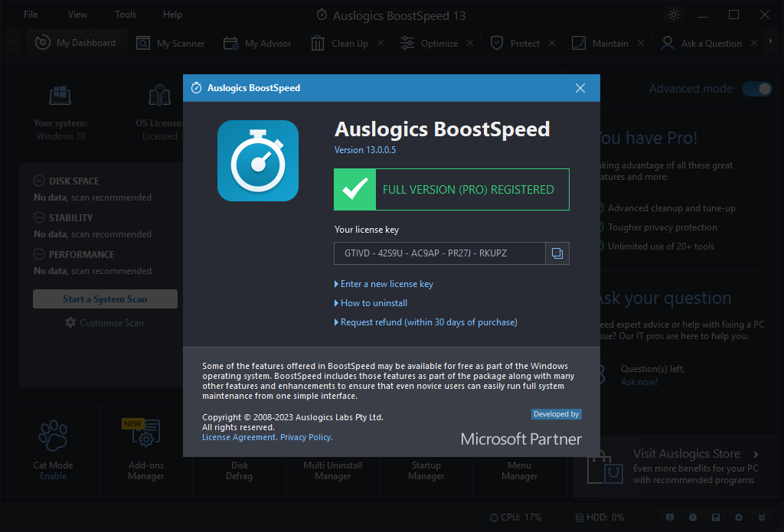Close the Maintain tab

click(x=641, y=44)
